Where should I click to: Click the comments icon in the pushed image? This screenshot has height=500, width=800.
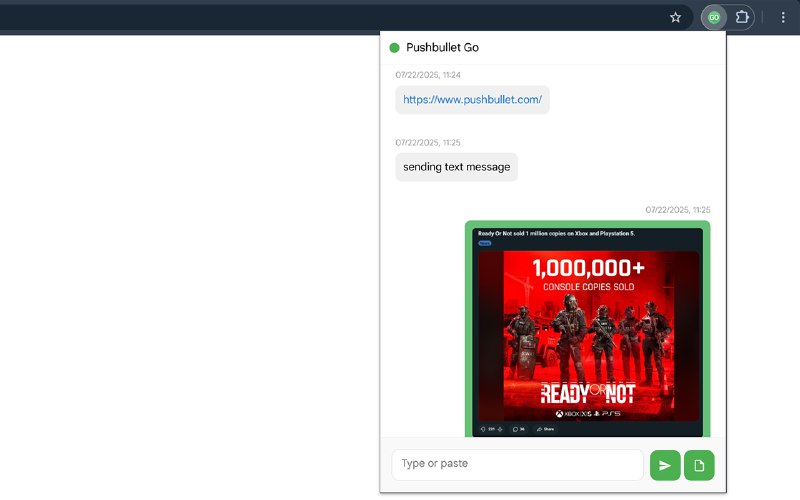click(518, 429)
